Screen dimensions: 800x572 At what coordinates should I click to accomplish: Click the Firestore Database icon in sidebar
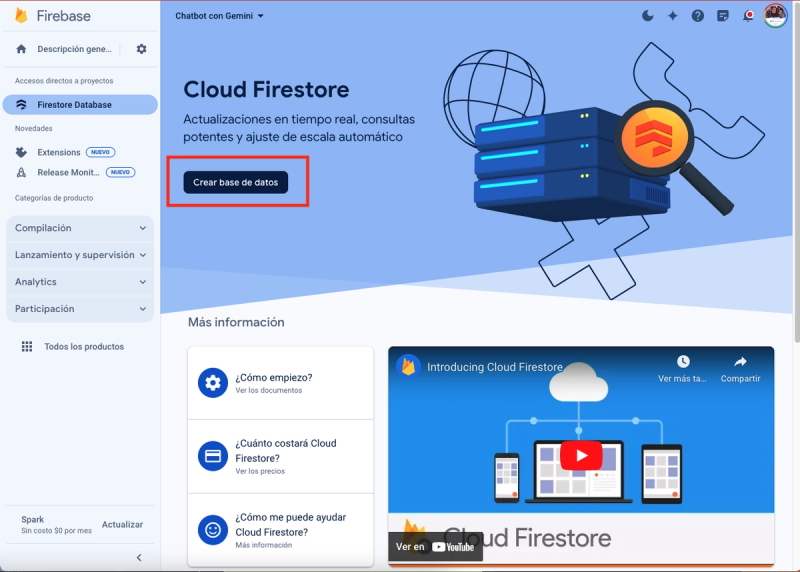[21, 105]
